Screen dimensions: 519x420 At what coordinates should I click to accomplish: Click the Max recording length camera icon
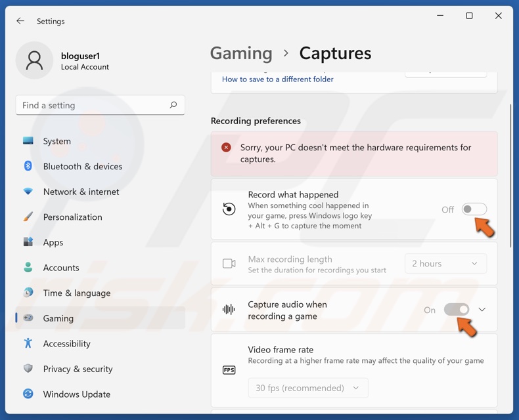[229, 264]
